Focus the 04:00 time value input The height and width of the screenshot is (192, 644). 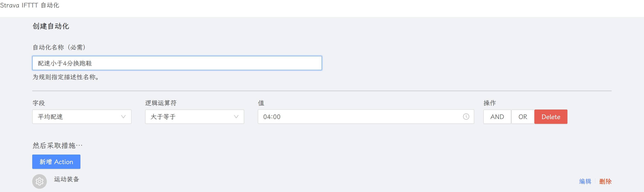(360, 117)
